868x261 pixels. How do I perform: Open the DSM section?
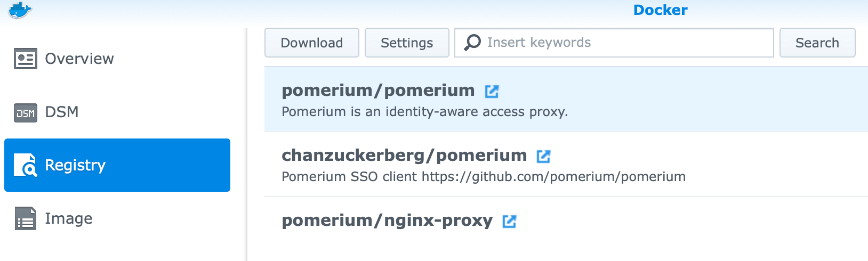(62, 112)
